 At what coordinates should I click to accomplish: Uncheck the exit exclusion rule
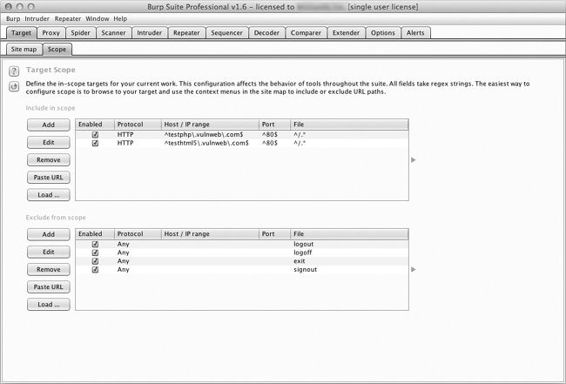[95, 261]
